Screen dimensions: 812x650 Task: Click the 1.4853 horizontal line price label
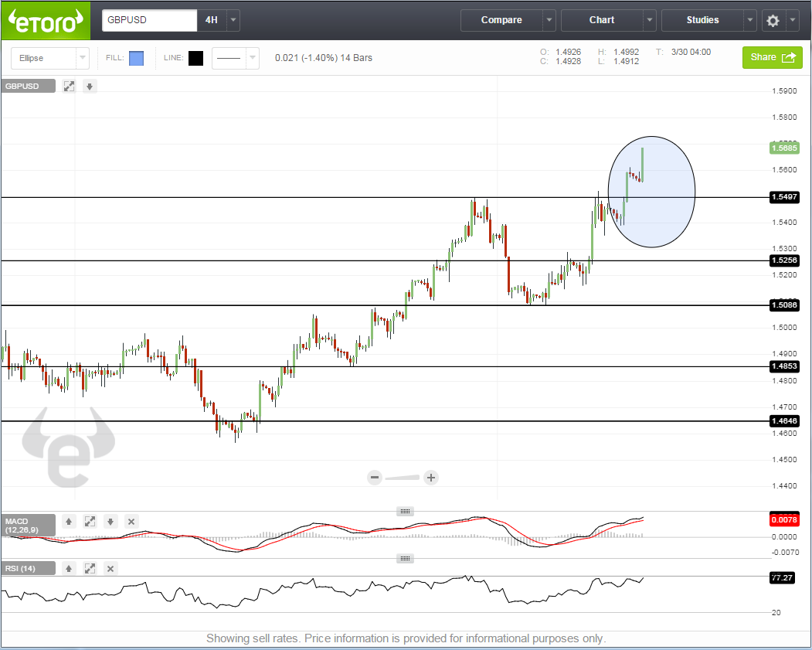pyautogui.click(x=784, y=366)
